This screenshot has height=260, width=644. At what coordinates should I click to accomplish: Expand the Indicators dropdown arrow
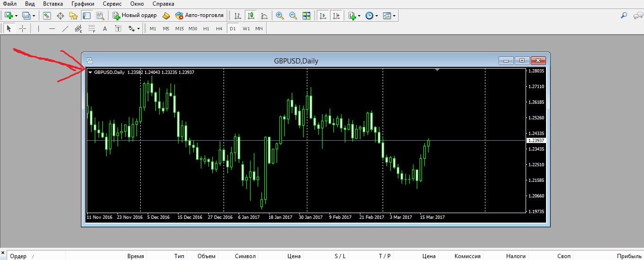359,16
